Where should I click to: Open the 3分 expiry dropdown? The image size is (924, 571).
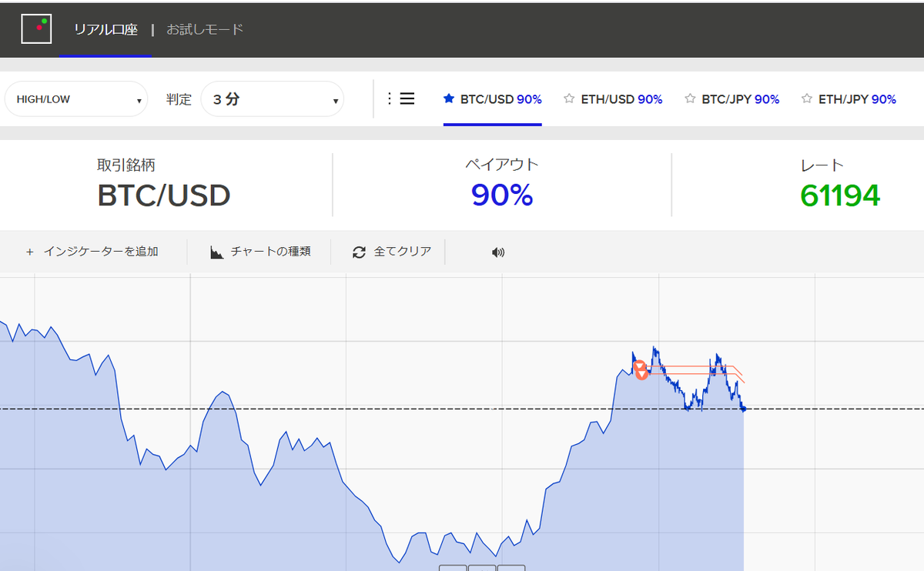(x=272, y=99)
